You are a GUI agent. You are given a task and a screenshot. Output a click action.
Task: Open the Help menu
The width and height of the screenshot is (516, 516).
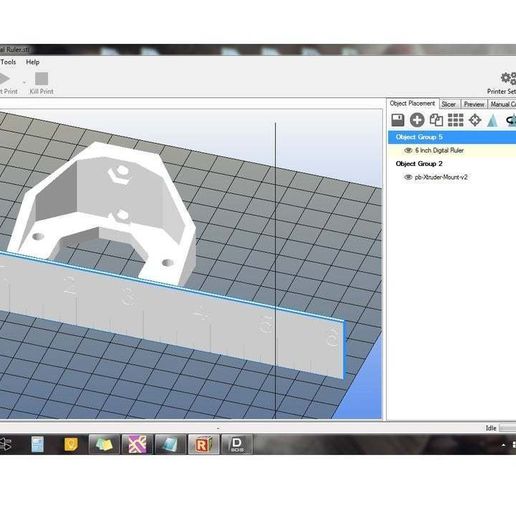pos(33,62)
